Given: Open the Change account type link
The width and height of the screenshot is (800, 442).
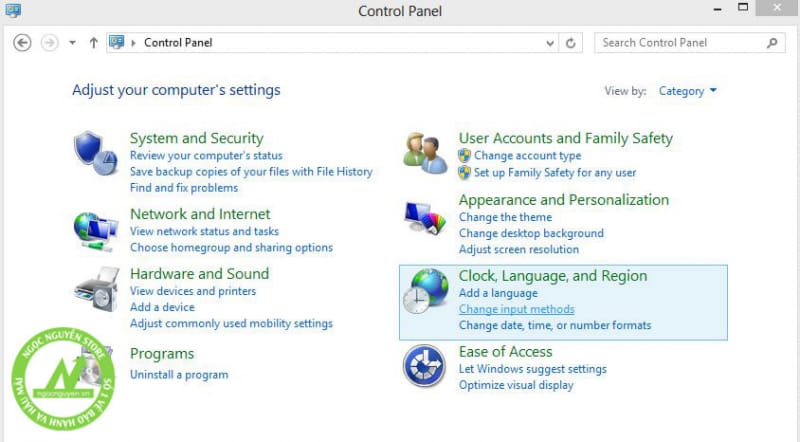Looking at the screenshot, I should pyautogui.click(x=528, y=156).
